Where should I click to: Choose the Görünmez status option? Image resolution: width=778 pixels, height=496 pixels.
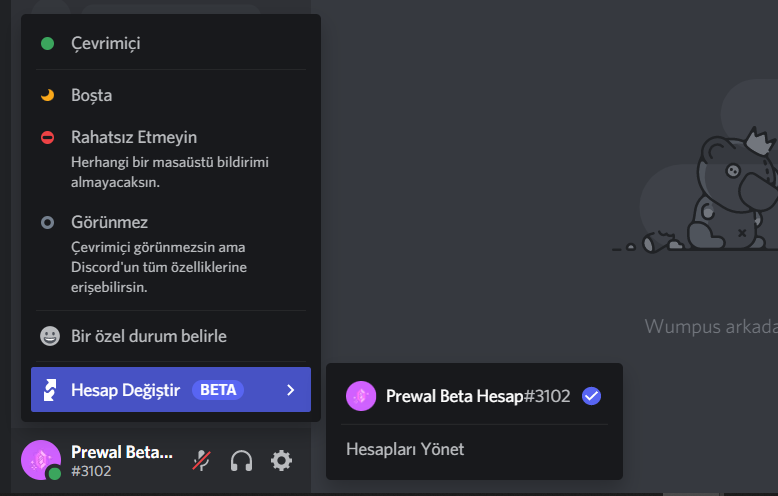[171, 254]
